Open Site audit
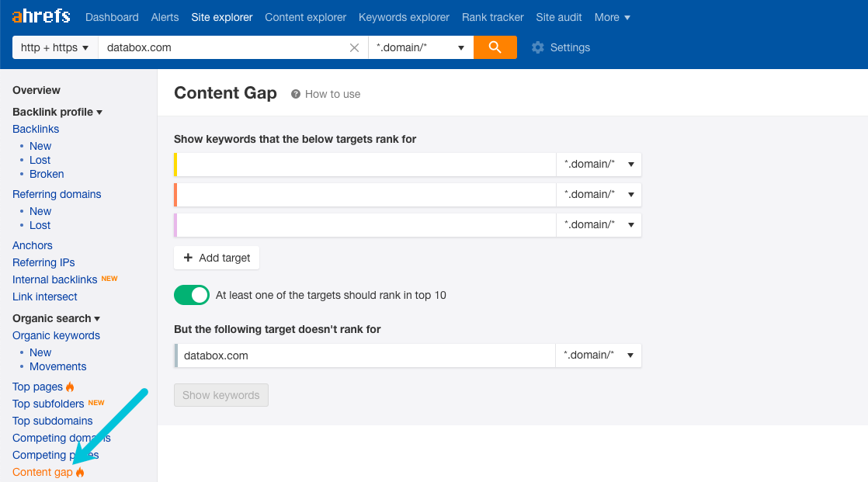The height and width of the screenshot is (482, 868). click(x=558, y=17)
